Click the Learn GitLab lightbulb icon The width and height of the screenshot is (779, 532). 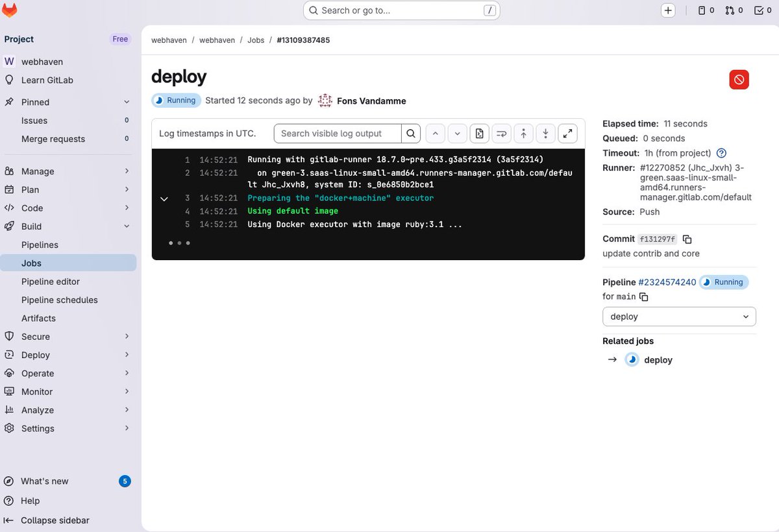pyautogui.click(x=9, y=80)
